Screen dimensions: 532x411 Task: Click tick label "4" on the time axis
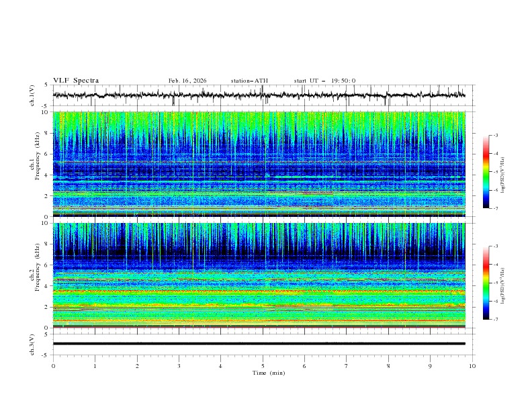[x=220, y=366]
